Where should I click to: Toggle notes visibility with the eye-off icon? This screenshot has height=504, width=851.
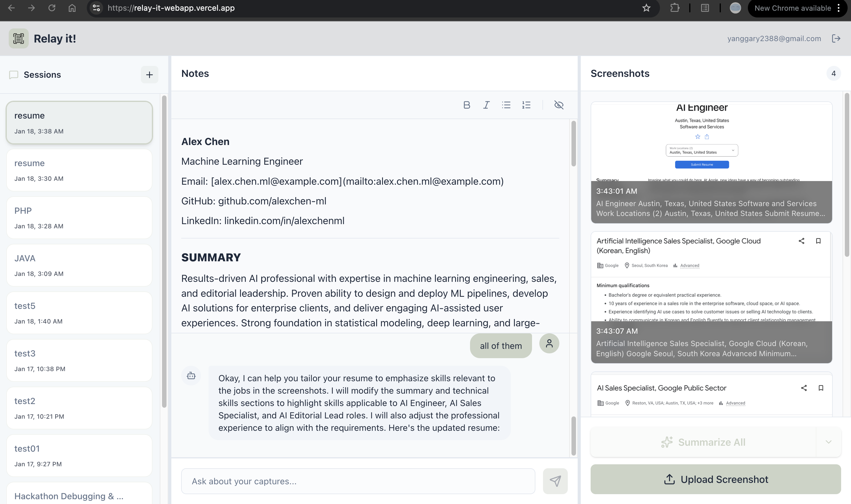click(x=559, y=105)
